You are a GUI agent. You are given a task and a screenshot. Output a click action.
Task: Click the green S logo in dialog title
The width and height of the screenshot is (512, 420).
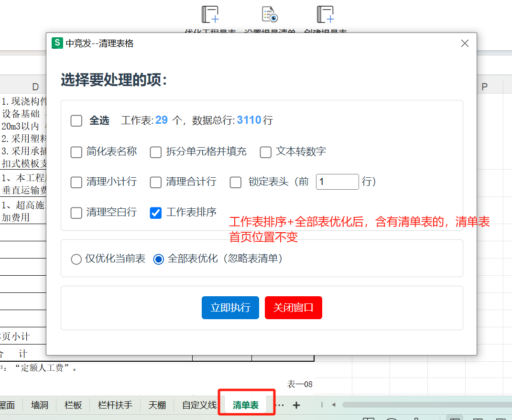(x=57, y=43)
